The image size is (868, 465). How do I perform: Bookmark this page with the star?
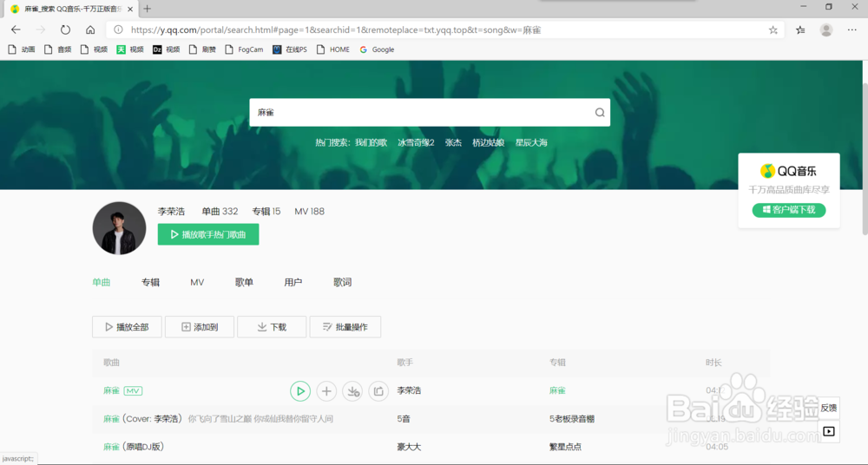point(773,29)
